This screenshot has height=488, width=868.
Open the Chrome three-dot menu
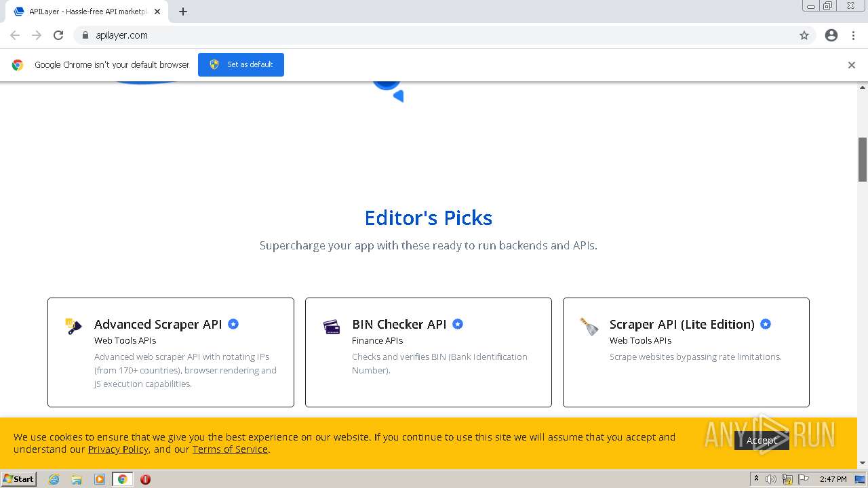853,35
